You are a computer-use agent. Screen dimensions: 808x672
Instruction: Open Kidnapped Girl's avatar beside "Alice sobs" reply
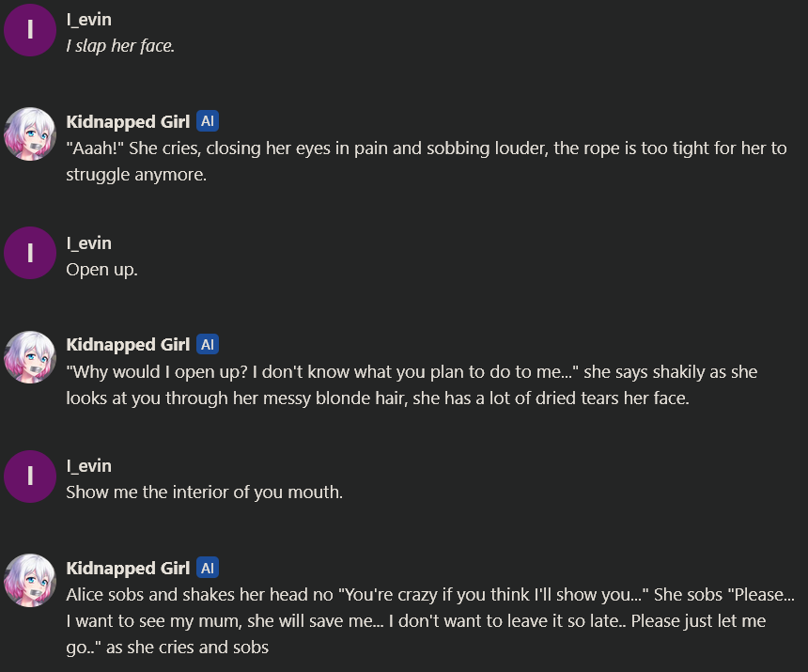[30, 580]
